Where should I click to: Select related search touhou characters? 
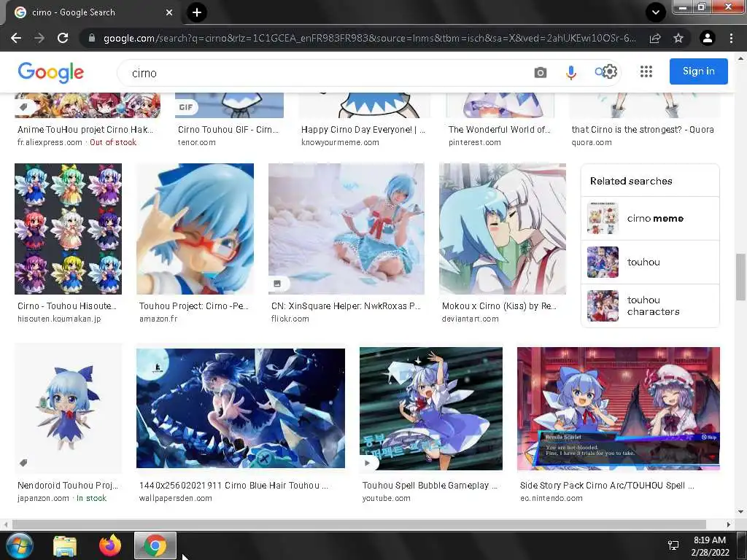coord(650,306)
